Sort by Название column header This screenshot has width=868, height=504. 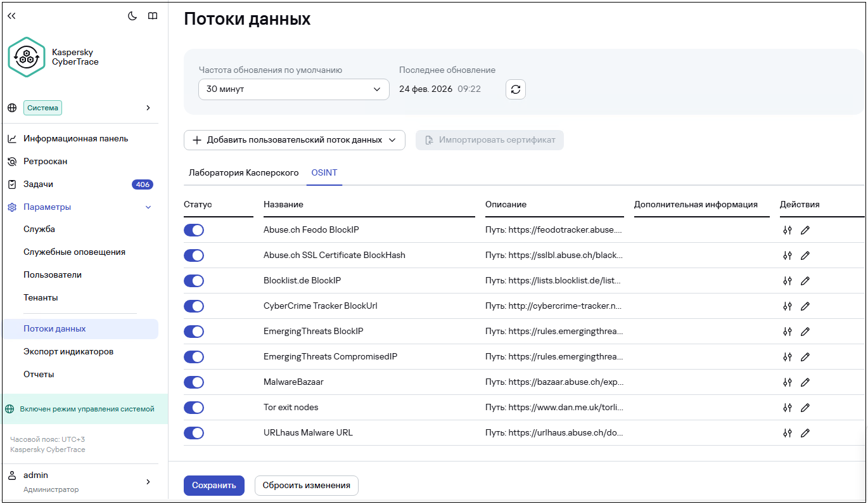pyautogui.click(x=283, y=205)
